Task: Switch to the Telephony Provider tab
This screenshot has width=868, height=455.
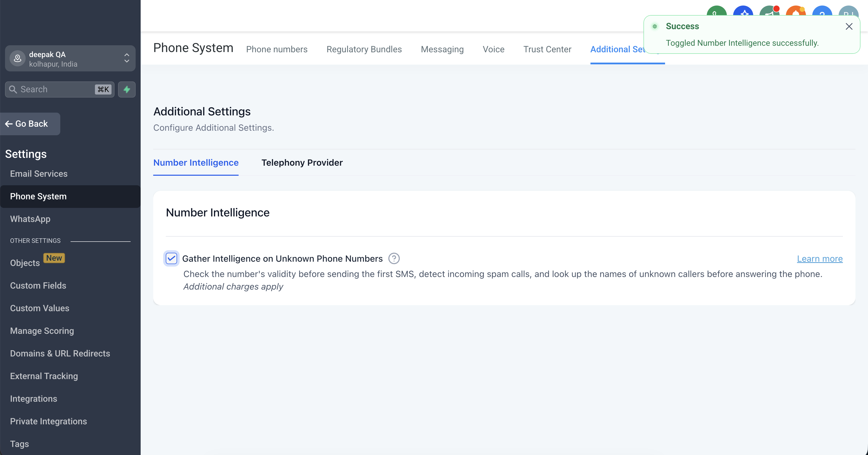Action: click(x=302, y=163)
